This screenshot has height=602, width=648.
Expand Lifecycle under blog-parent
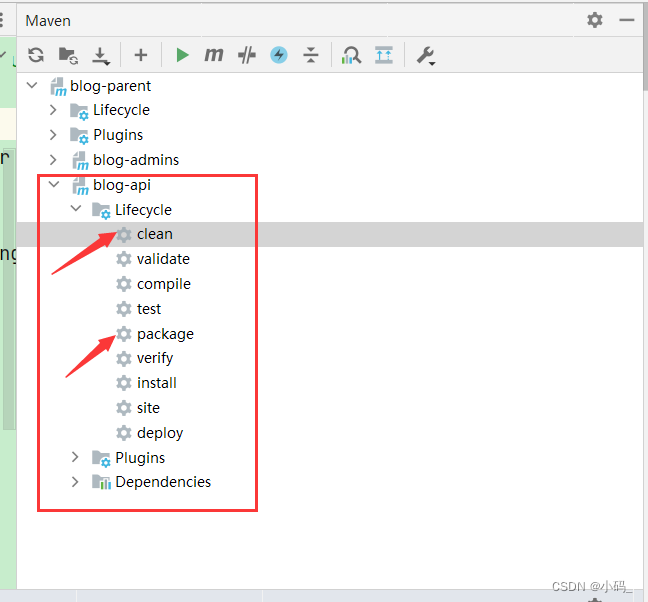point(53,110)
